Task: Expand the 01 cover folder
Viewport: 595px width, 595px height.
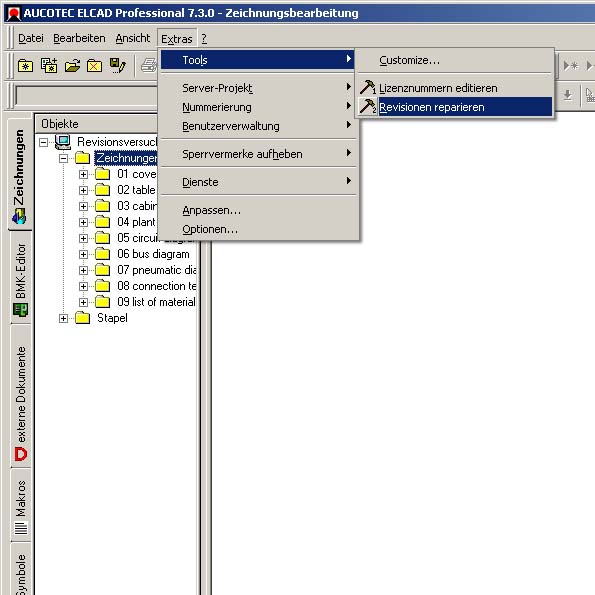Action: 83,174
